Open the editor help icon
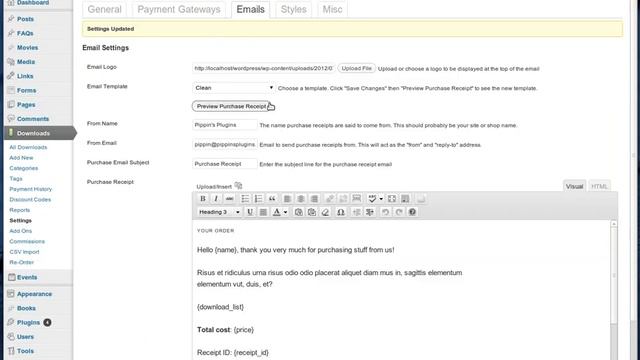 412,212
